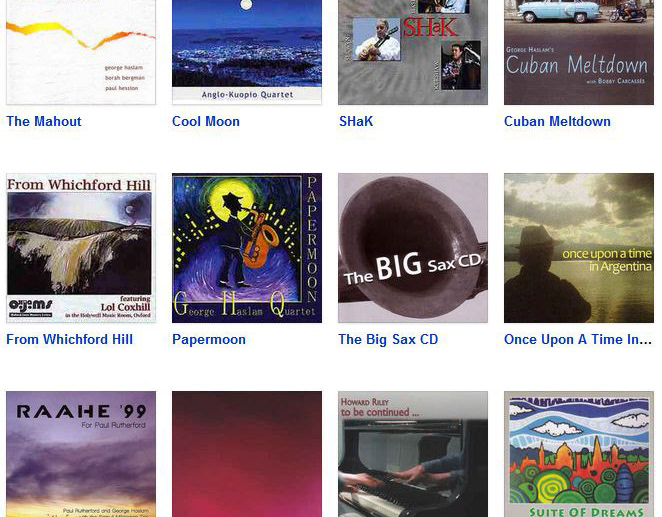662x517 pixels.
Task: Select the SHaK album cover thumbnail
Action: click(x=413, y=52)
